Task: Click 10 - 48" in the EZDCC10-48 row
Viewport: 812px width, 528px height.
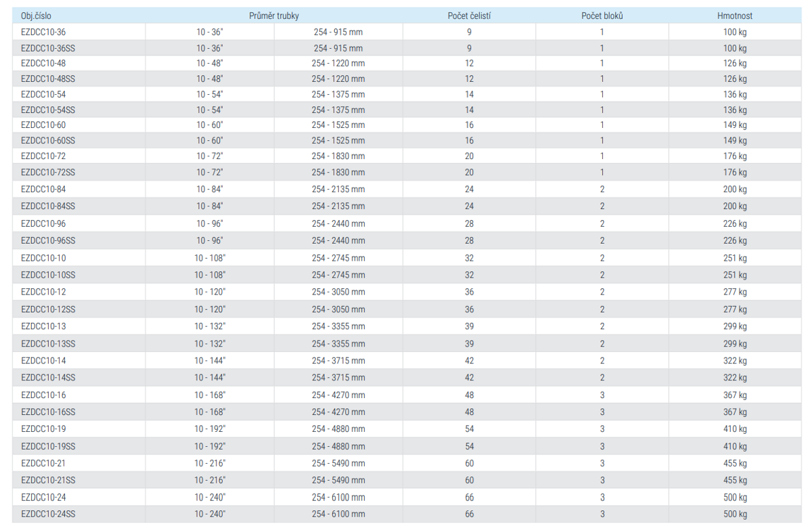Action: pos(210,63)
